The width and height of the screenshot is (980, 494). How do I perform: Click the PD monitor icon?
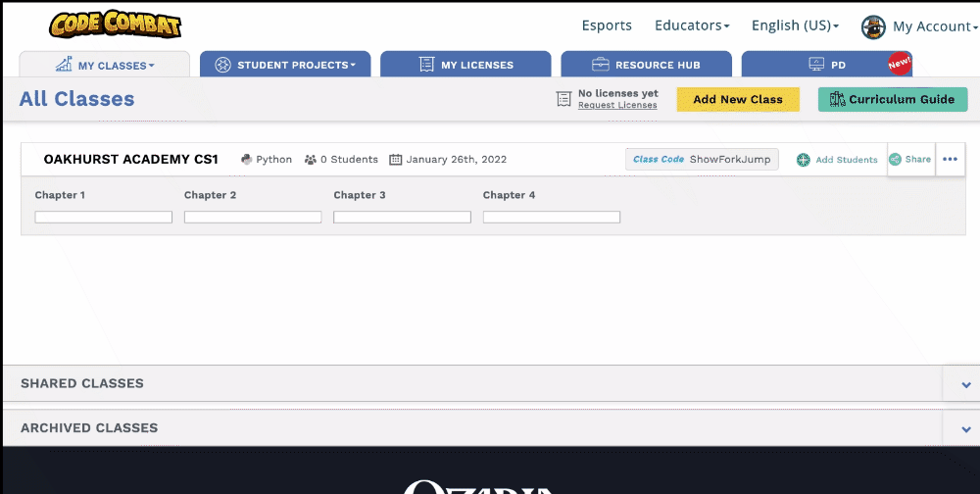click(816, 65)
